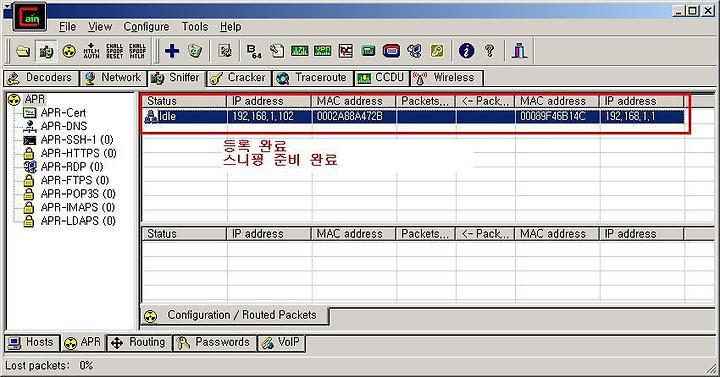Open the Configure menu
Image resolution: width=720 pixels, height=377 pixels.
[x=146, y=27]
